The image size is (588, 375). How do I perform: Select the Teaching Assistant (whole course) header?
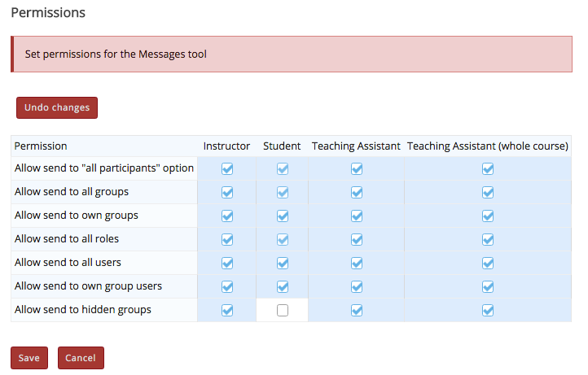pos(488,146)
